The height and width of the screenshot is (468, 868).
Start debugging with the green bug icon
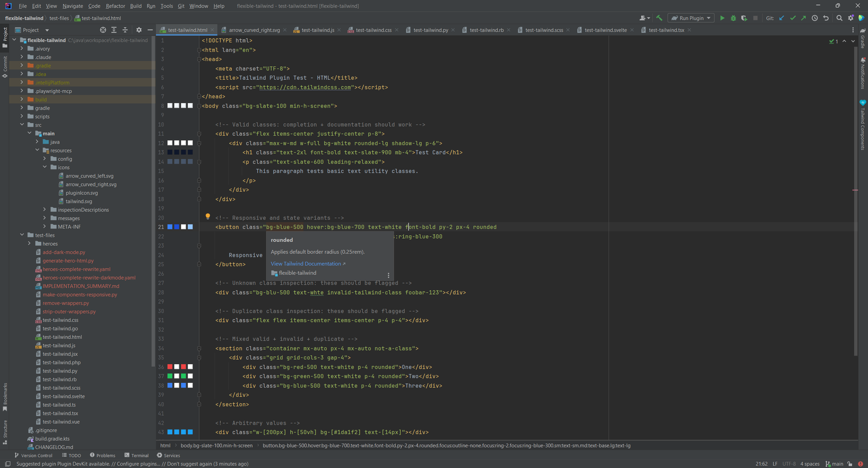point(733,18)
